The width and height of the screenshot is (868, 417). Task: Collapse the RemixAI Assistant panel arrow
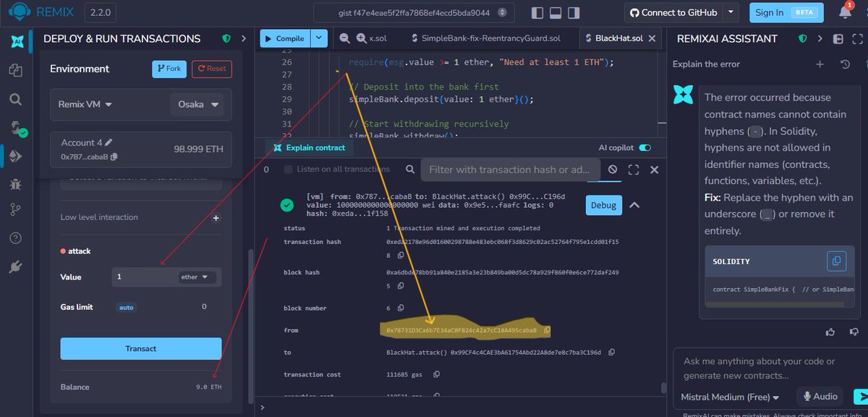820,38
